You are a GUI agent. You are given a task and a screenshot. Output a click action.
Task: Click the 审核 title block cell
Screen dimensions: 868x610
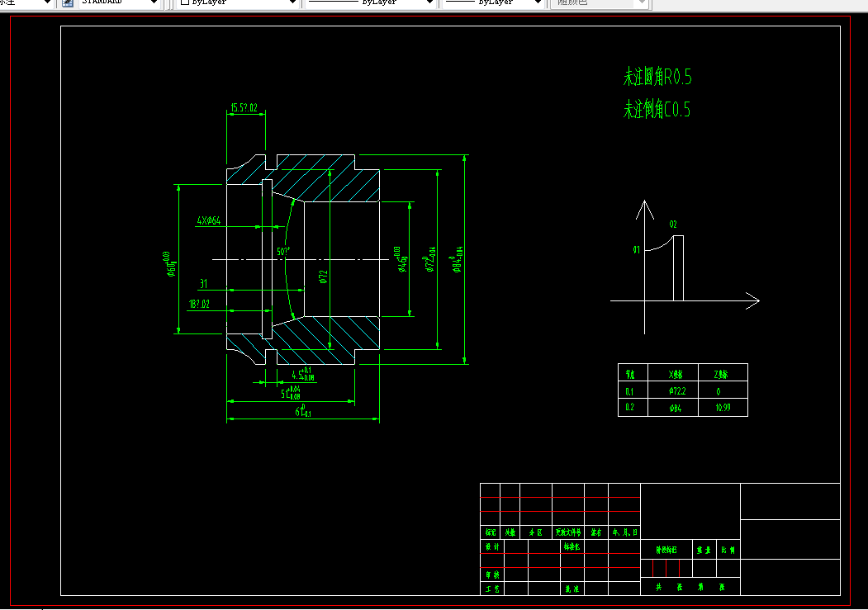pos(492,575)
